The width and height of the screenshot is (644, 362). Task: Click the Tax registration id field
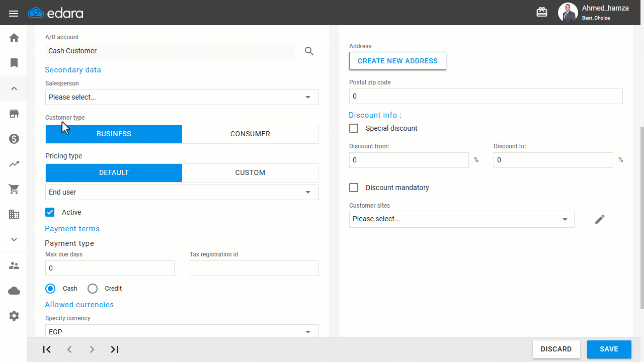(254, 268)
